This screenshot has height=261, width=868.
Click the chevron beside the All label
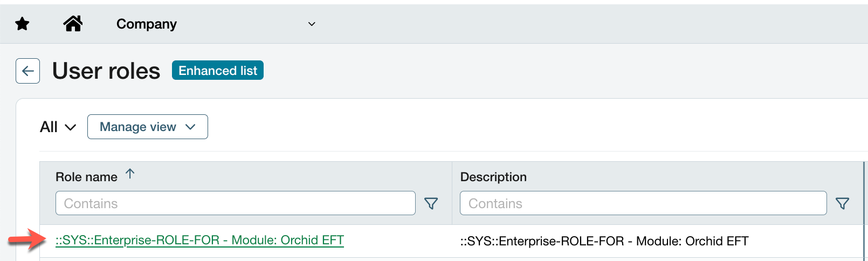71,127
